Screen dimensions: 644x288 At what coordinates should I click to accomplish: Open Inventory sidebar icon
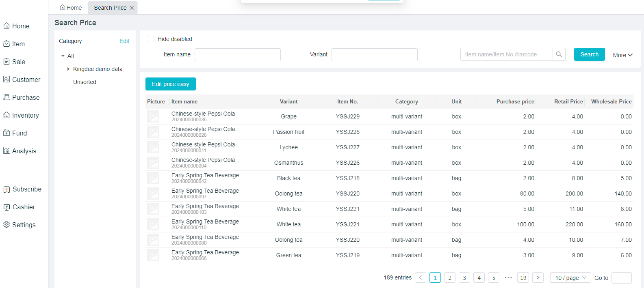(7, 115)
